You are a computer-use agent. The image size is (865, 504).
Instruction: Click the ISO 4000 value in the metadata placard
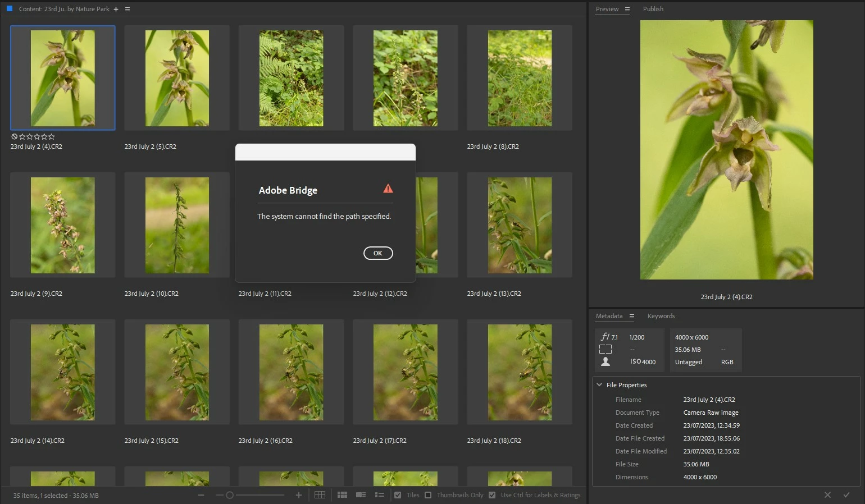click(x=643, y=362)
